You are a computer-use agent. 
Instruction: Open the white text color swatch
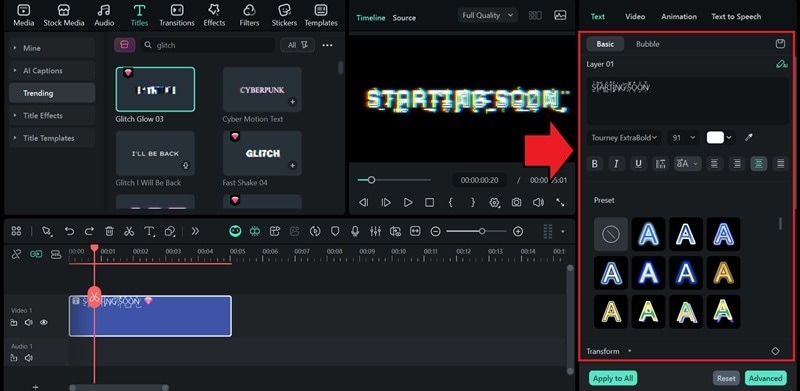(715, 137)
